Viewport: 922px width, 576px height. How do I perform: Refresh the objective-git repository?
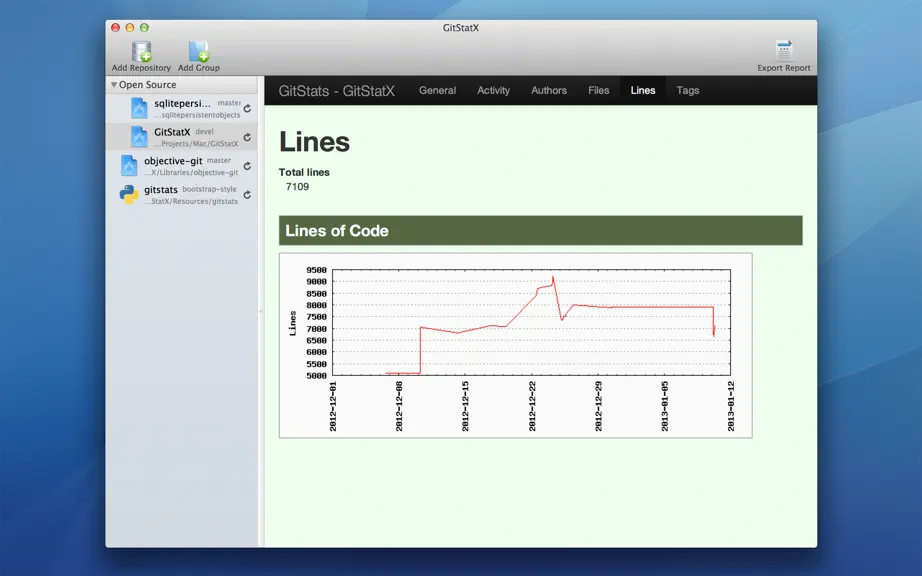pos(248,166)
